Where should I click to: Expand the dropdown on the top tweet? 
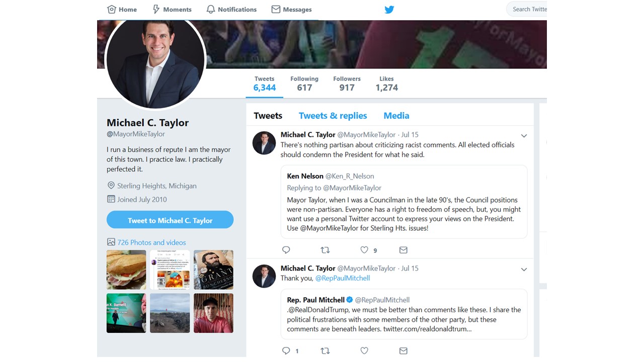tap(524, 135)
